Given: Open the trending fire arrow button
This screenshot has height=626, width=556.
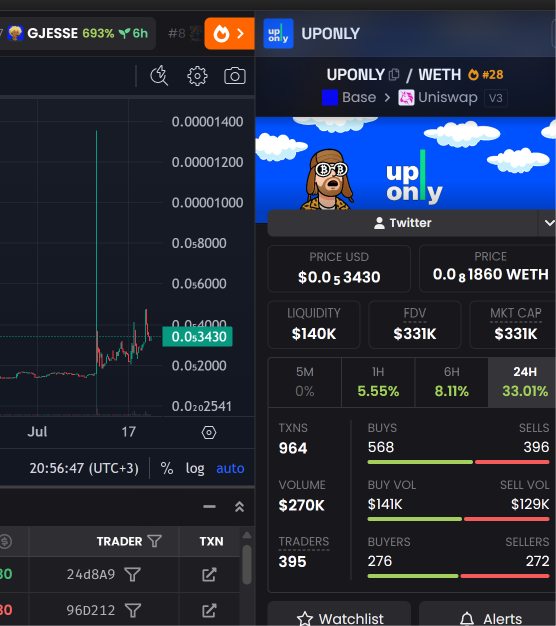Looking at the screenshot, I should click(x=230, y=34).
